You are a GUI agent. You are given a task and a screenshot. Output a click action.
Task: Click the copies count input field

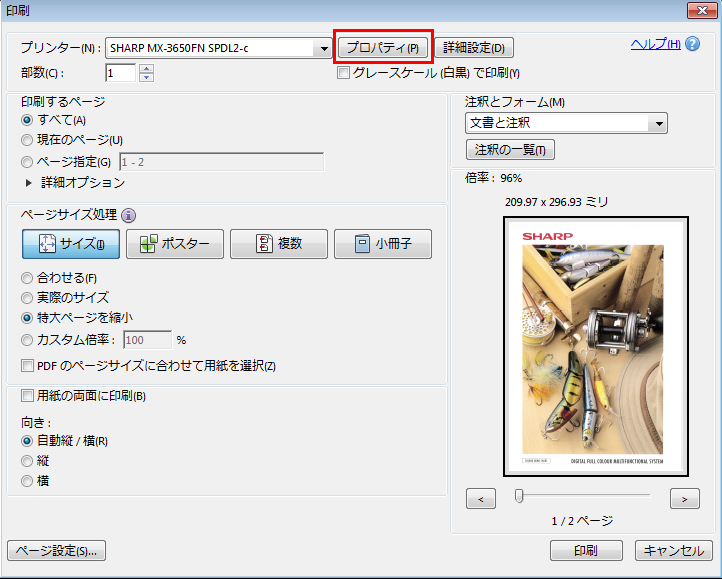pyautogui.click(x=121, y=73)
